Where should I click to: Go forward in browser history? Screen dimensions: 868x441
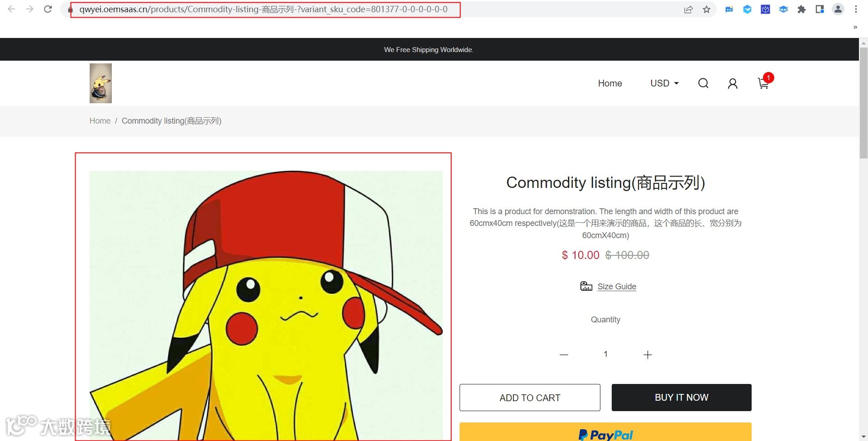tap(30, 9)
